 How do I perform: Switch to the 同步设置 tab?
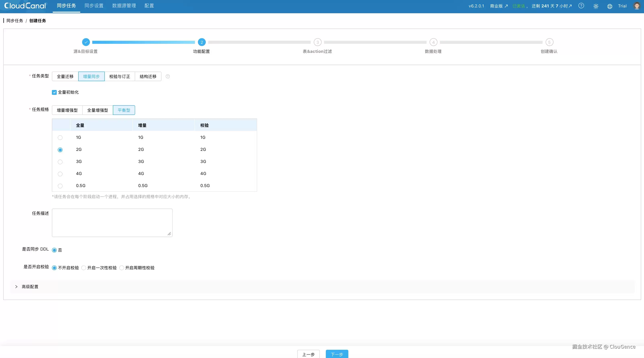[x=94, y=6]
